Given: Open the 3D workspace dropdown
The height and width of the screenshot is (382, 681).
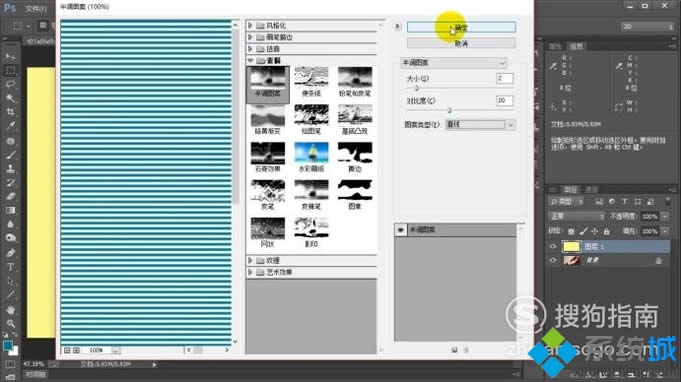Looking at the screenshot, I should (x=647, y=27).
